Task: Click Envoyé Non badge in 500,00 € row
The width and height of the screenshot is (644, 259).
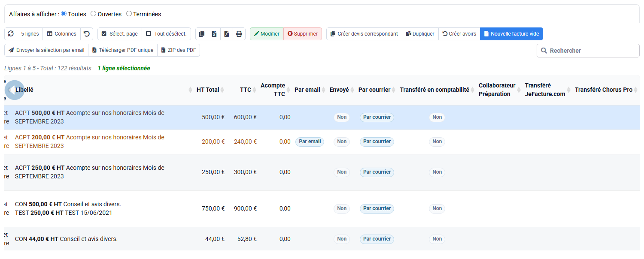Action: (342, 117)
